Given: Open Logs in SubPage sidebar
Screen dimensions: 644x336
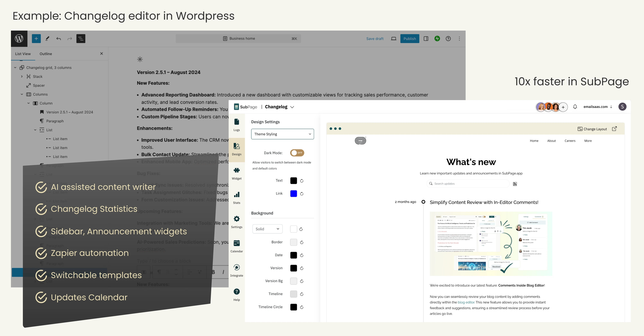Looking at the screenshot, I should (237, 125).
